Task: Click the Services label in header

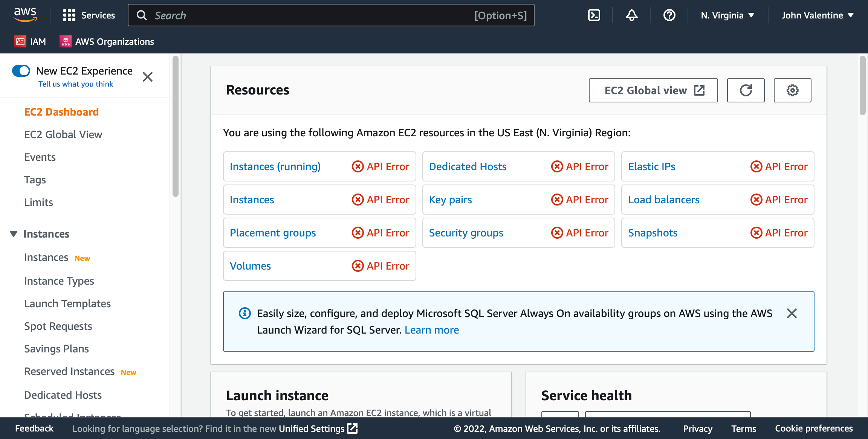Action: coord(98,15)
